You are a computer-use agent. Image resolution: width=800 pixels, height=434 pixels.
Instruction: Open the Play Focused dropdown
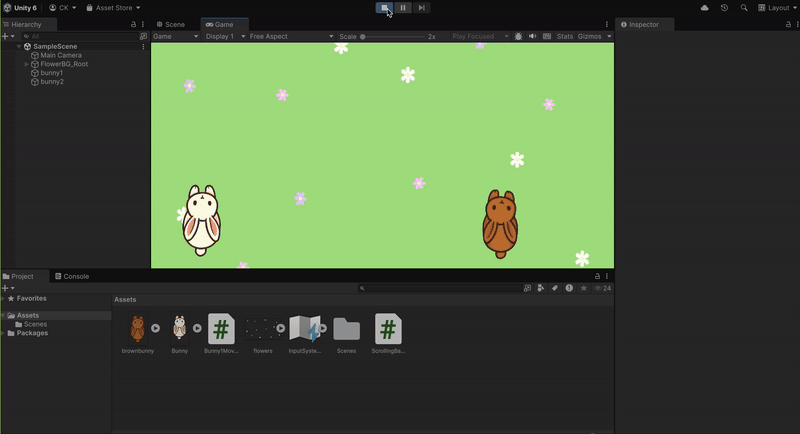480,36
